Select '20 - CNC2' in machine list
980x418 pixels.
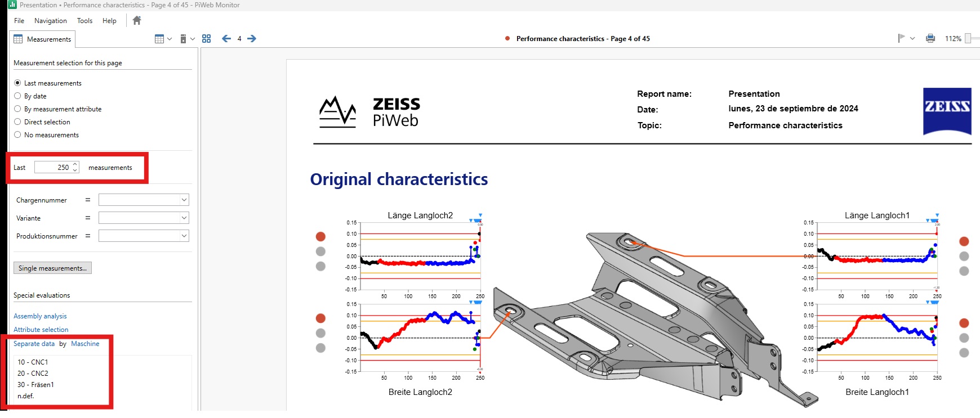pos(33,374)
